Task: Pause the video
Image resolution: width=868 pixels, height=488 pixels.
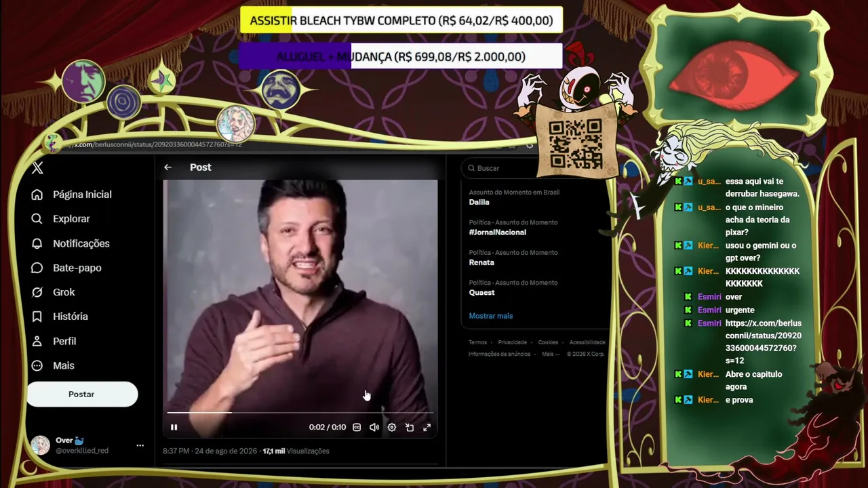Action: 174,427
